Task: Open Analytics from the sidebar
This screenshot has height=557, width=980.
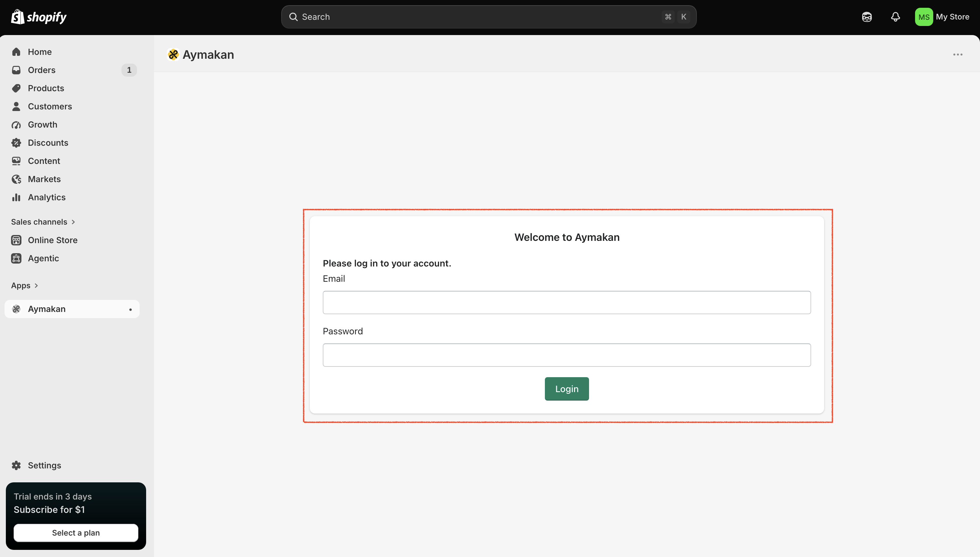Action: [72, 197]
